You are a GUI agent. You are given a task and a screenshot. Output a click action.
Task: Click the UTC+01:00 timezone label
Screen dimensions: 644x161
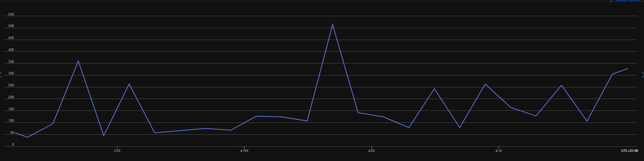629,151
